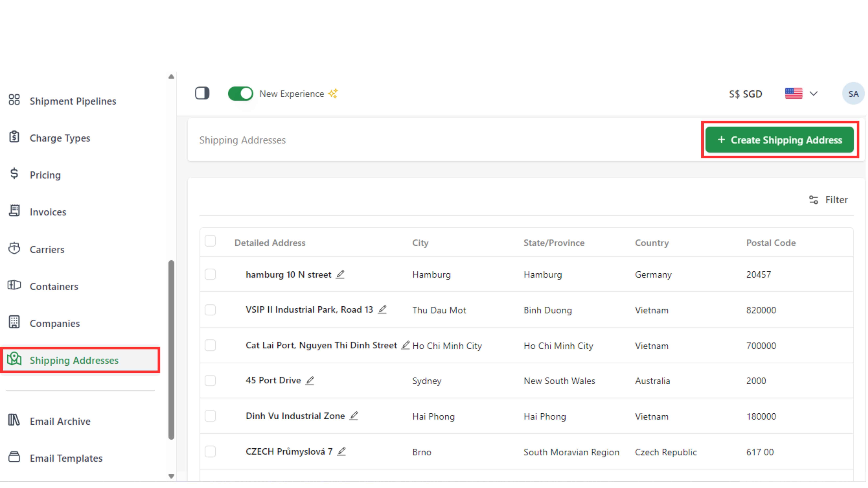Go to Carriers menu item

47,250
